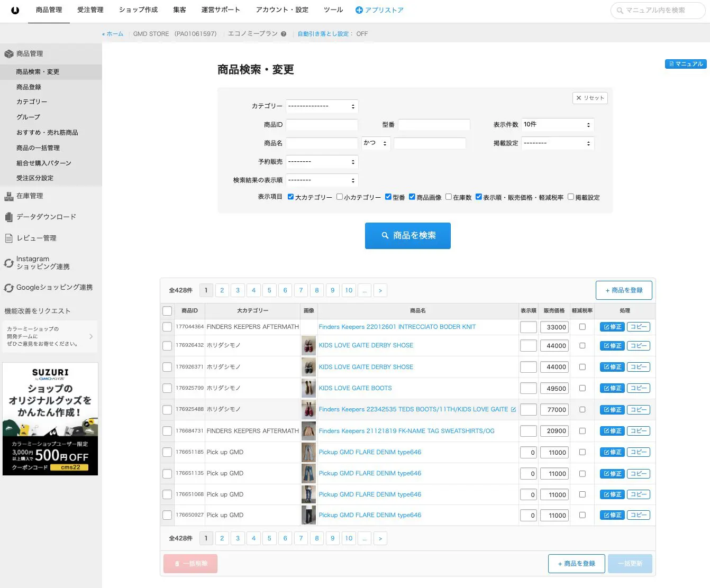Click the SUZURI coupon banner
710x588 pixels.
(x=50, y=419)
